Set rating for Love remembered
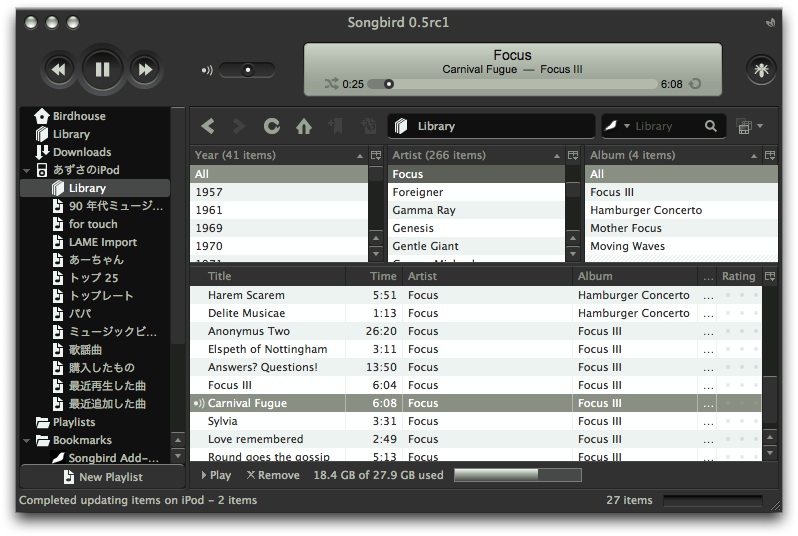Viewport: 798px width, 536px height. pyautogui.click(x=739, y=439)
